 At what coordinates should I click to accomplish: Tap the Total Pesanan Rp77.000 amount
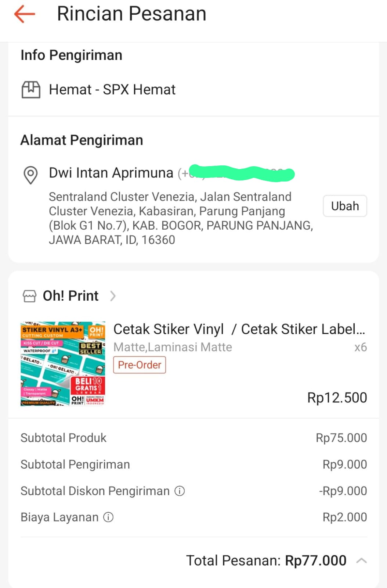tap(315, 561)
